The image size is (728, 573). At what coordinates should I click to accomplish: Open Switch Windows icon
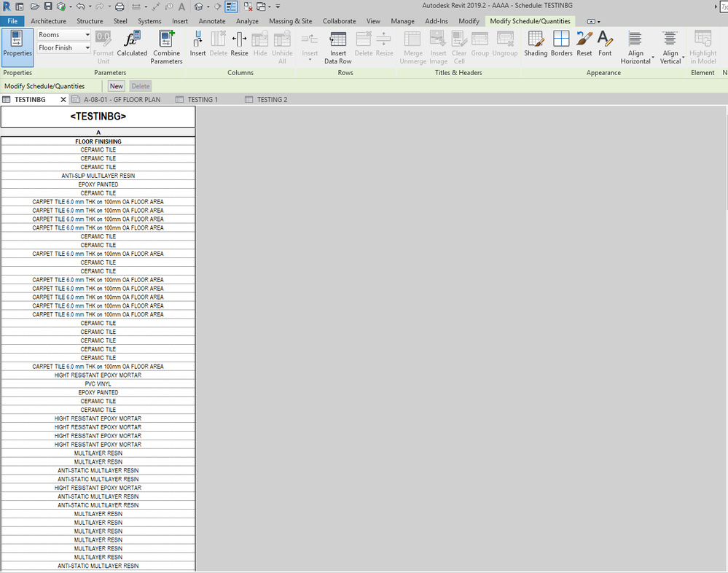(262, 7)
